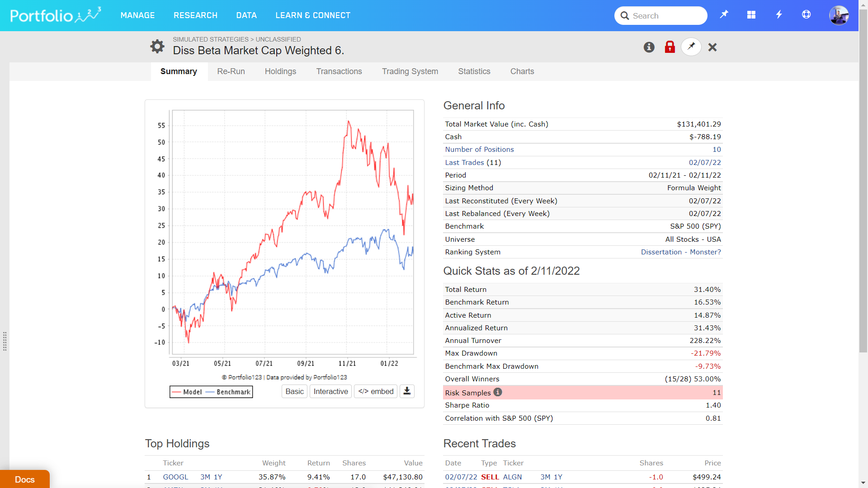Screen dimensions: 868x488
Task: Open the help lifebuoy icon
Action: pos(806,15)
